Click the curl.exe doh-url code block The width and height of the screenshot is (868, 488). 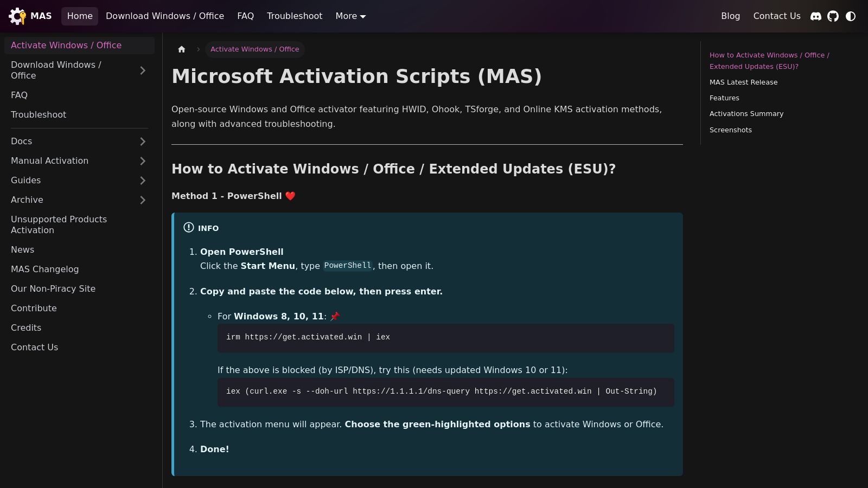point(446,392)
